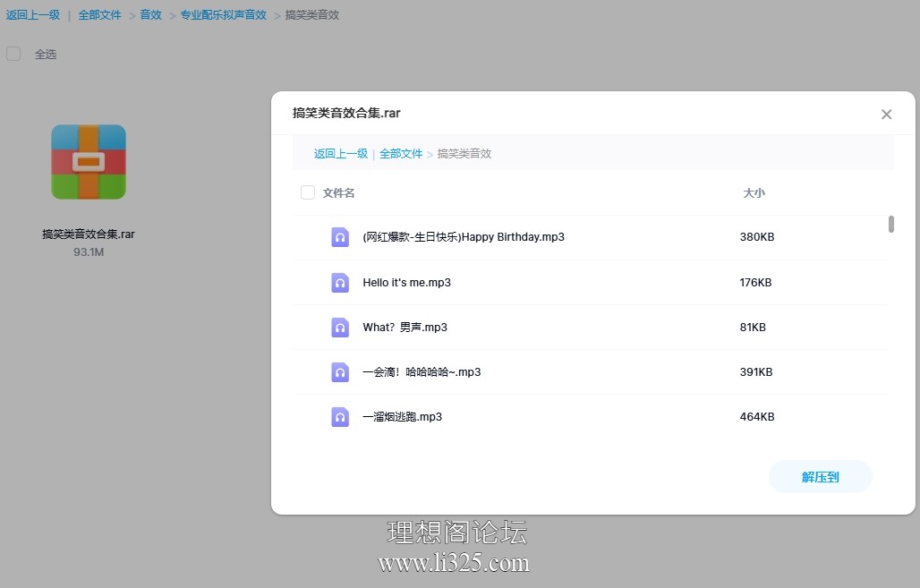Viewport: 920px width, 588px height.
Task: Click the Happy Birthday.mp3 audio file icon
Action: coord(340,237)
